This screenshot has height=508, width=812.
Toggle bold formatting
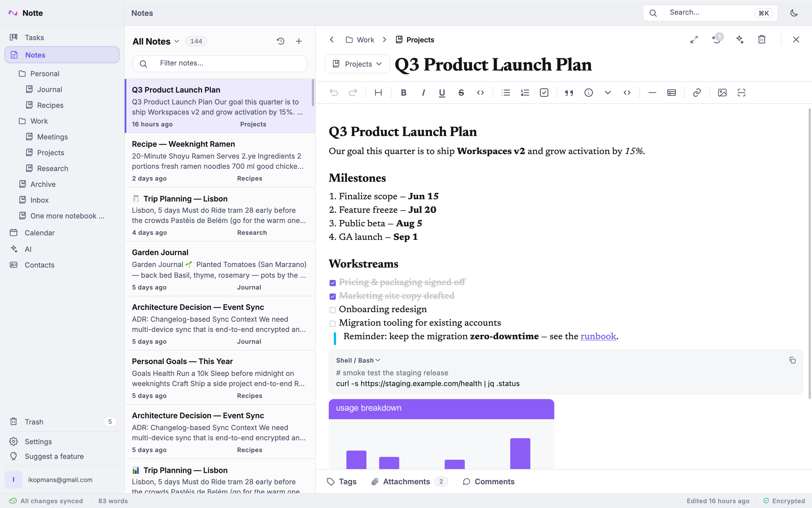[x=404, y=92]
